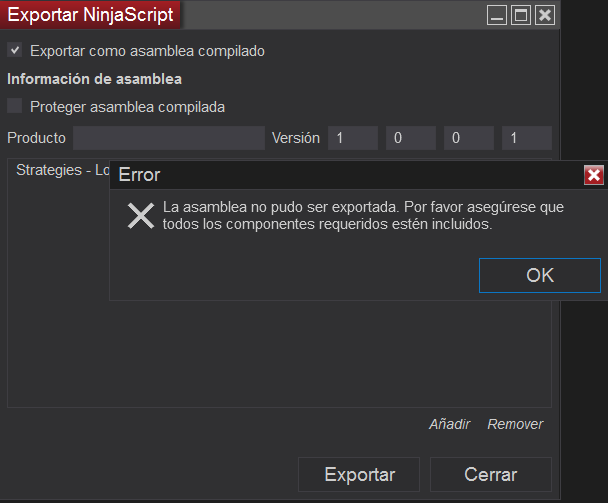This screenshot has width=608, height=503.
Task: Close the Error dialog with red X
Action: (x=594, y=175)
